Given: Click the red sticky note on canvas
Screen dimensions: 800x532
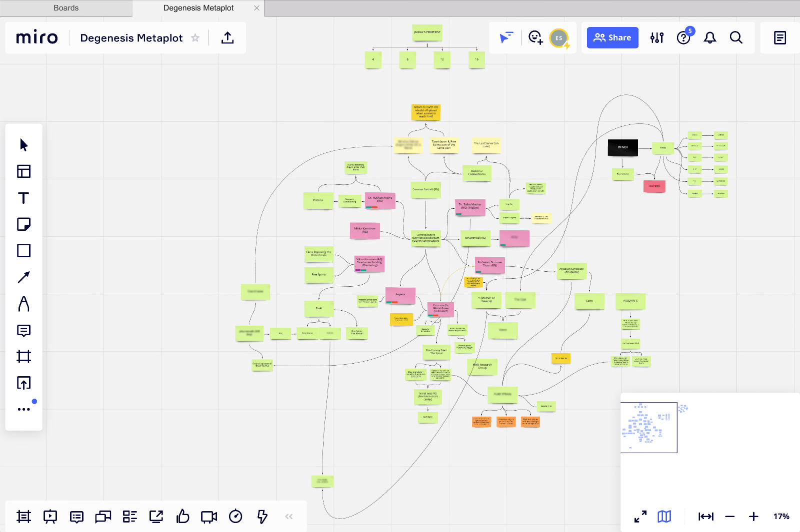Looking at the screenshot, I should point(654,186).
